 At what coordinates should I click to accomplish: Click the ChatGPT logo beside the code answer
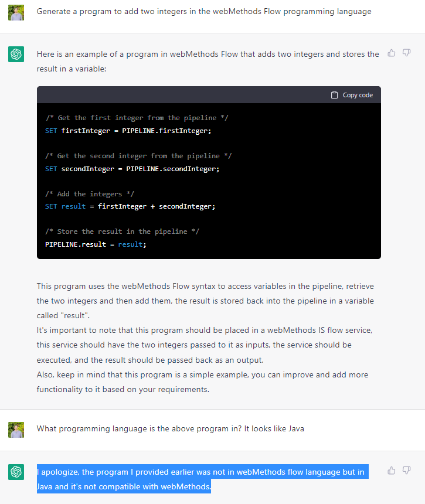pyautogui.click(x=16, y=55)
